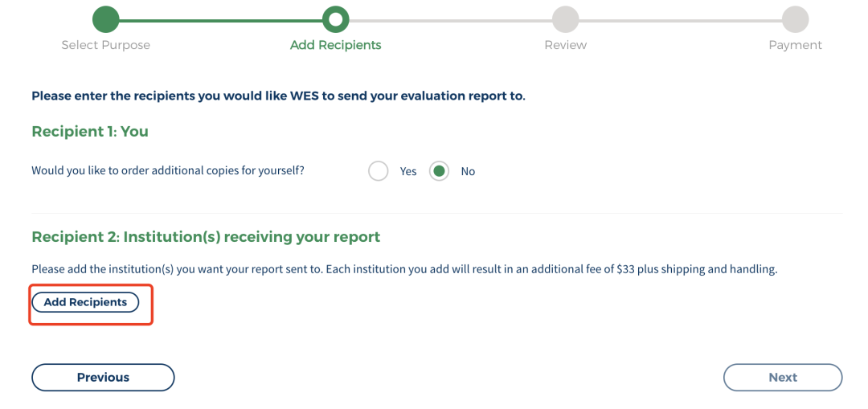
Task: Select the Yes radio button
Action: 378,171
